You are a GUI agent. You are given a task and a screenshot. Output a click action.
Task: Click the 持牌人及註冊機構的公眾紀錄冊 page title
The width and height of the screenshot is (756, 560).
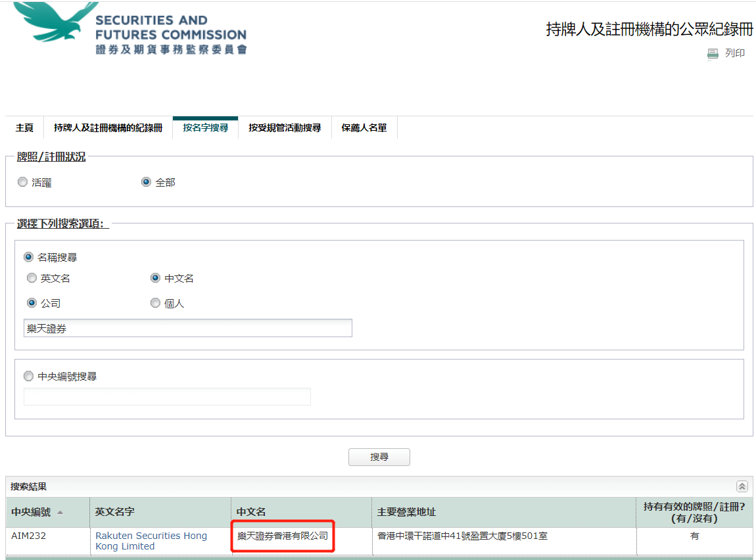click(x=649, y=29)
